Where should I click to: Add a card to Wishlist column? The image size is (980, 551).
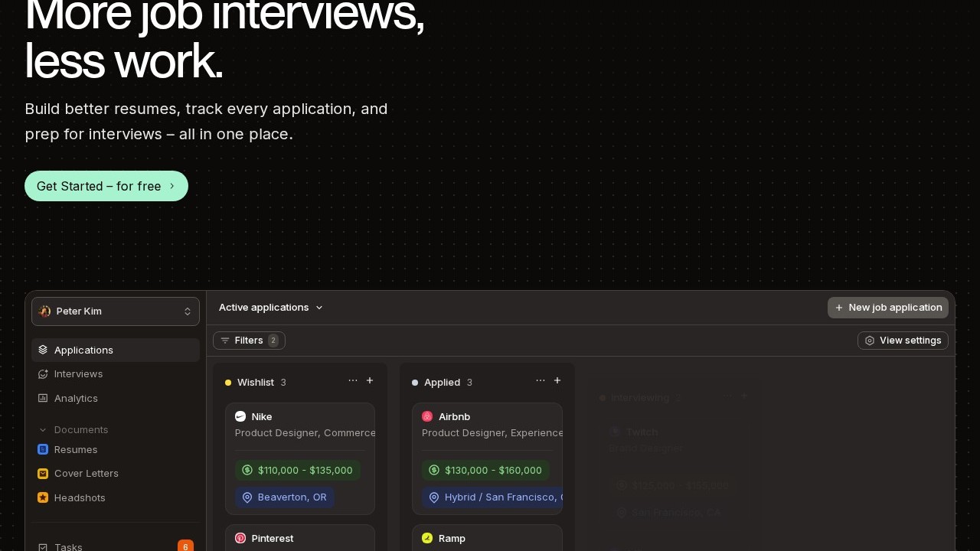pyautogui.click(x=370, y=381)
